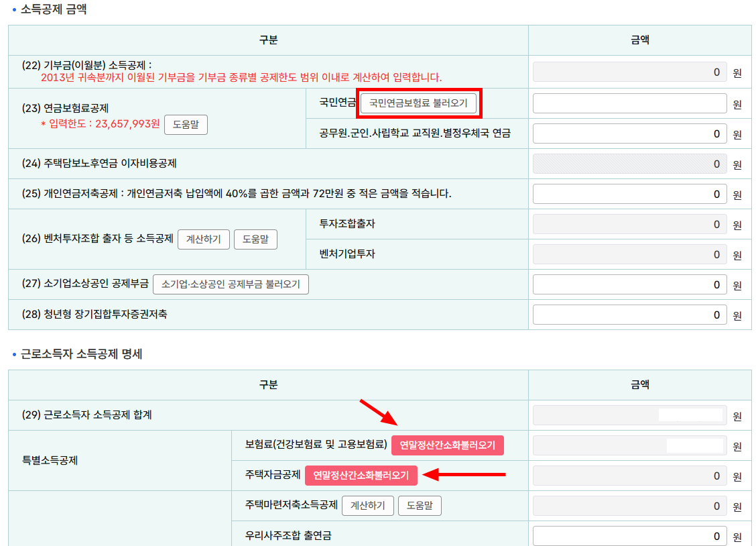Click 계산하기 for 주택마련저축소득공제

[368, 506]
